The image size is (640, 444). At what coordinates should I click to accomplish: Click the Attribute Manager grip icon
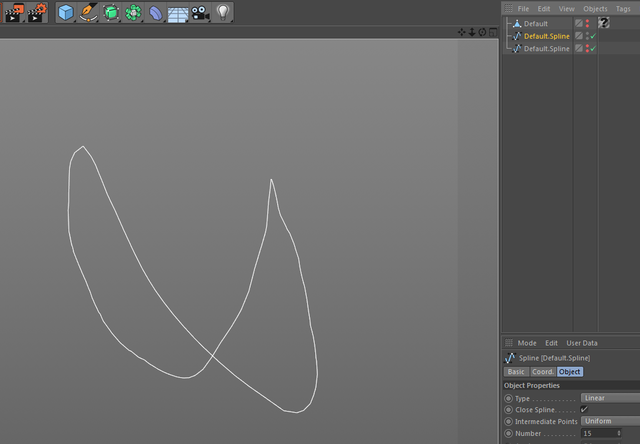click(509, 343)
